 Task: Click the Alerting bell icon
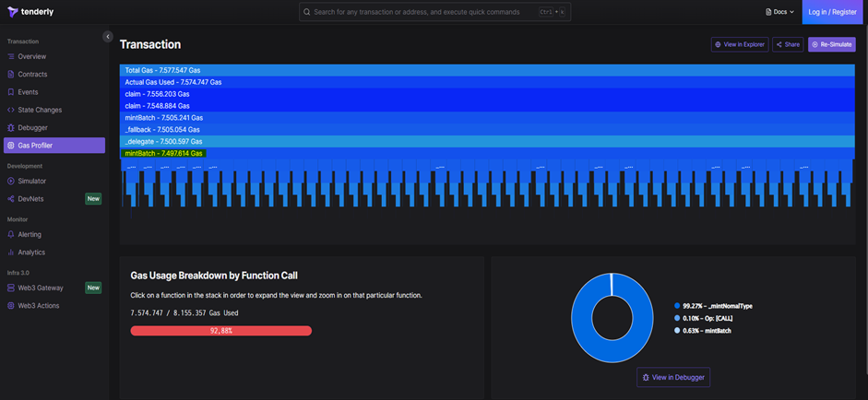tap(11, 235)
